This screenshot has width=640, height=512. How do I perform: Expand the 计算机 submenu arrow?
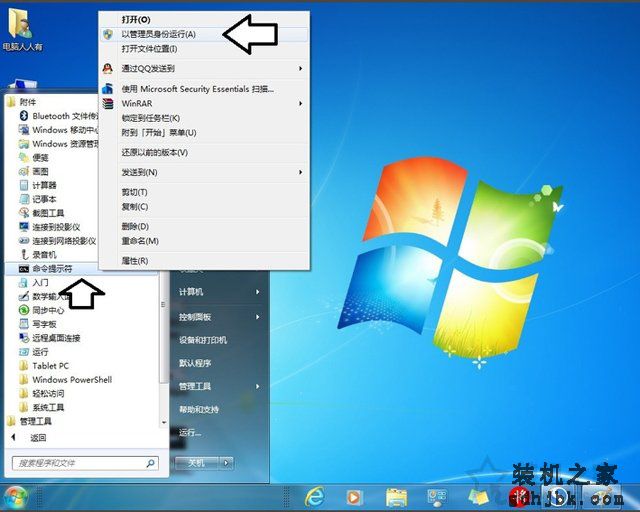click(x=258, y=292)
